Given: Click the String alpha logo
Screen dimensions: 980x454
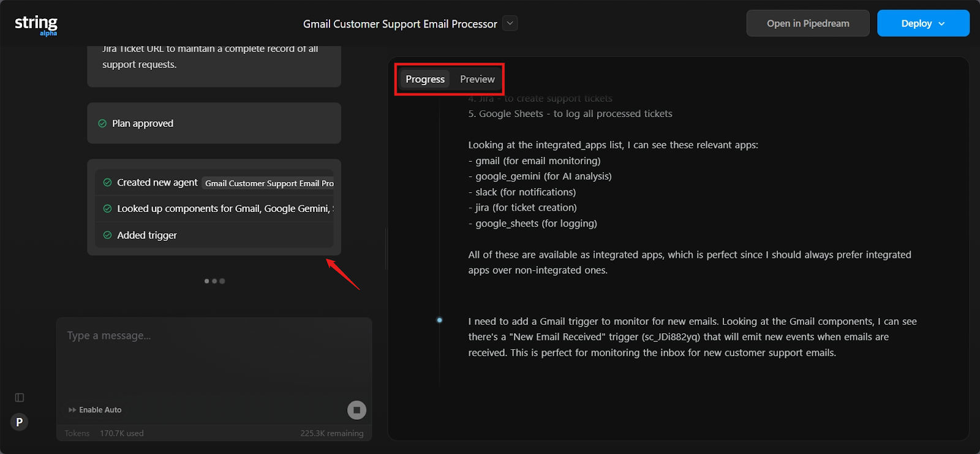Looking at the screenshot, I should pos(36,25).
